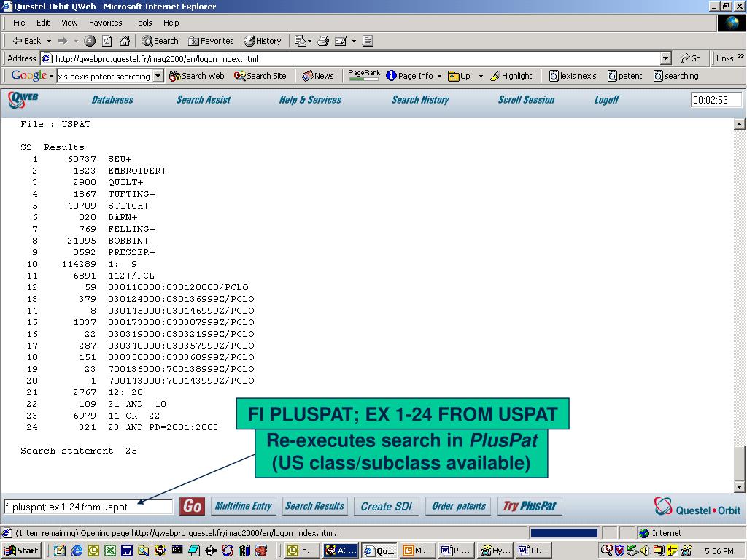
Task: Expand the Google logo menu
Action: [x=32, y=75]
